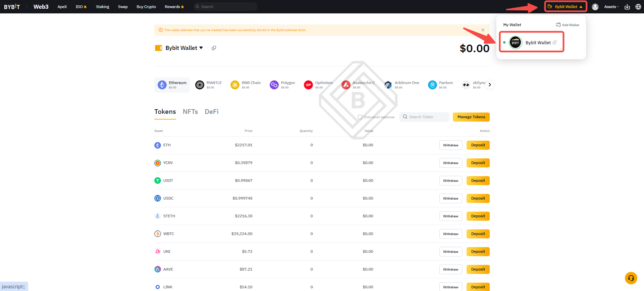The width and height of the screenshot is (644, 291).
Task: Select the Avalanche C chain icon
Action: [346, 85]
